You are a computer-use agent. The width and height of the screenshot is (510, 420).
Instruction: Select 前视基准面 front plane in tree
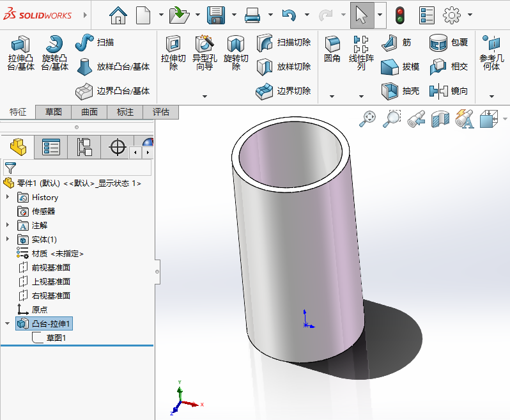(x=50, y=267)
